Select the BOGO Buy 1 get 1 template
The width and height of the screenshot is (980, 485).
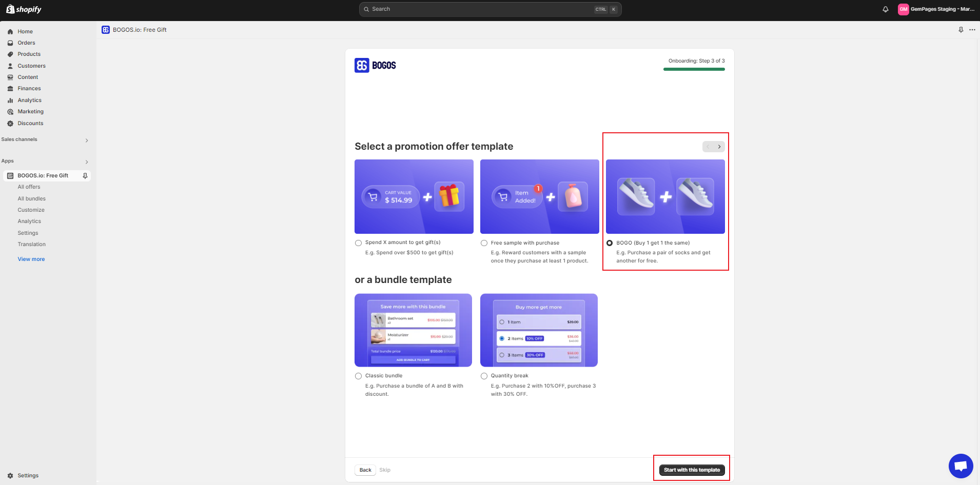point(609,243)
